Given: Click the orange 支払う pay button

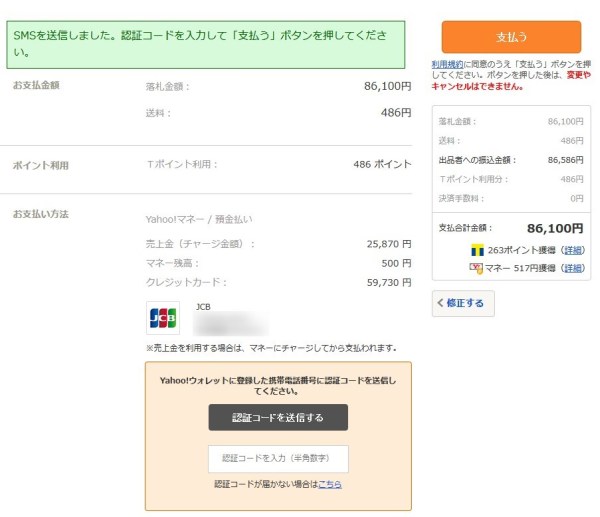Looking at the screenshot, I should [x=511, y=37].
